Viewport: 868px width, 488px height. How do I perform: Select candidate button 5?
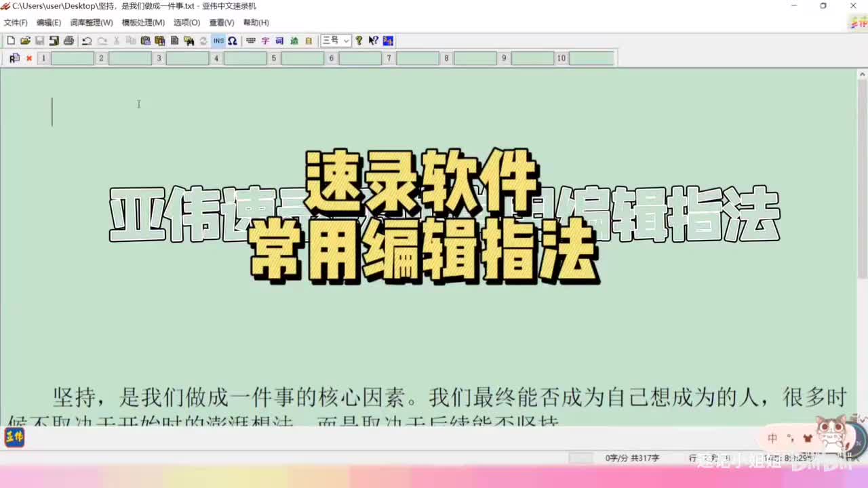(x=274, y=58)
